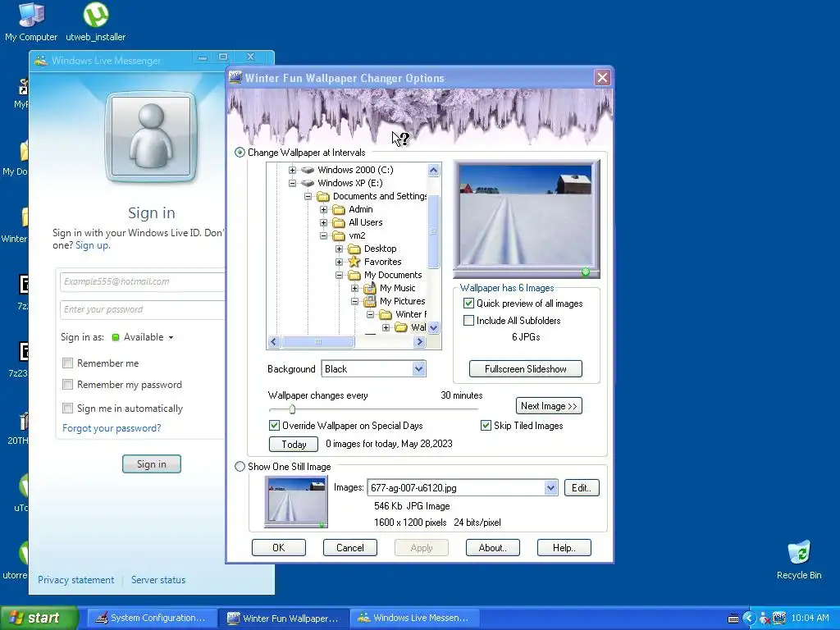Click the Messenger email address input field

143,282
